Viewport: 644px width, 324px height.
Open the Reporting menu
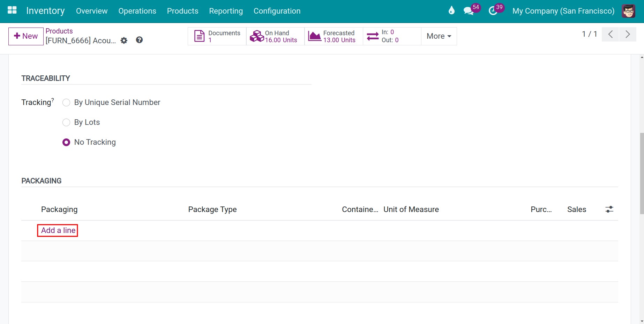(x=226, y=11)
